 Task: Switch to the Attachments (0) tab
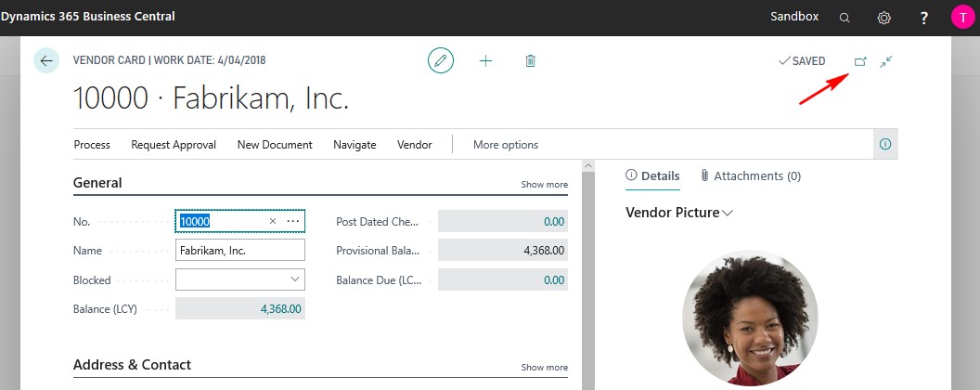click(x=751, y=176)
